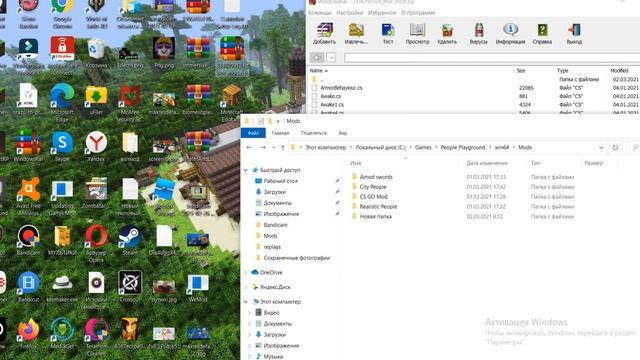This screenshot has height=360, width=640.
Task: Open the recent locations dropdown in Explorer
Action: pyautogui.click(x=273, y=147)
